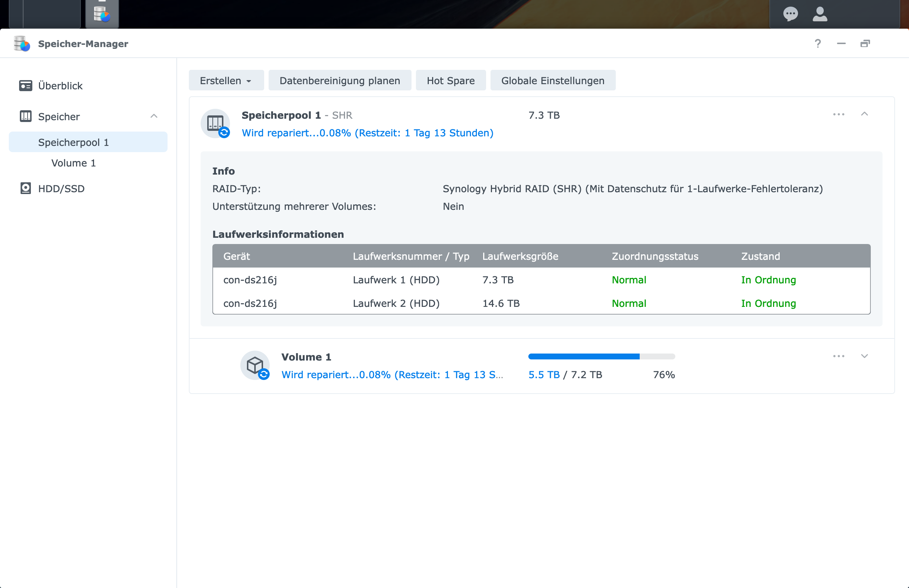Open Speicherpool 1 three-dots menu
909x588 pixels.
tap(838, 114)
